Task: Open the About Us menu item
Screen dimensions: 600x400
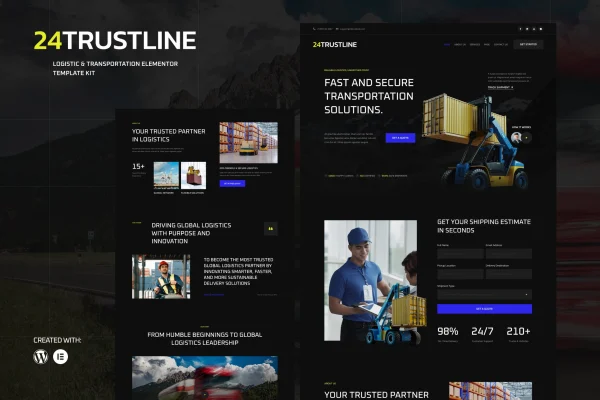Action: point(460,44)
